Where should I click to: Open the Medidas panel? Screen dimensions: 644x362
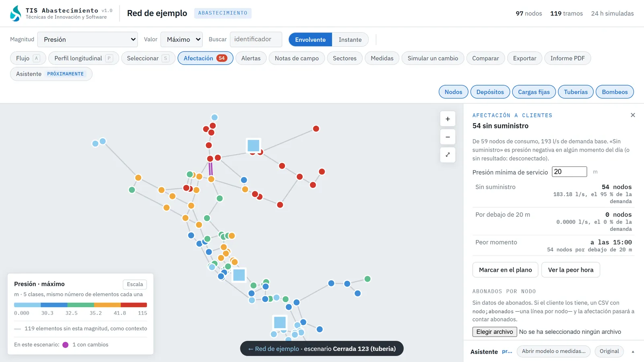point(382,58)
